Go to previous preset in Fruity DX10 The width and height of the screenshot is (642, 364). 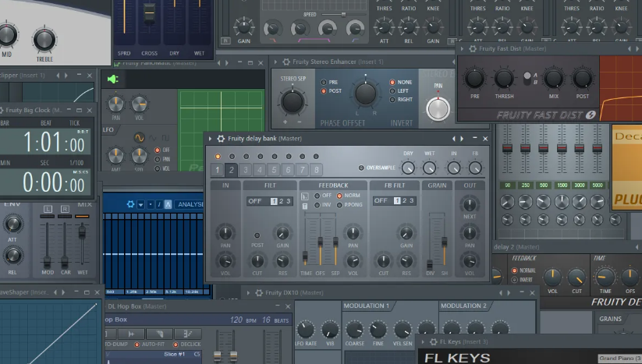pyautogui.click(x=500, y=293)
